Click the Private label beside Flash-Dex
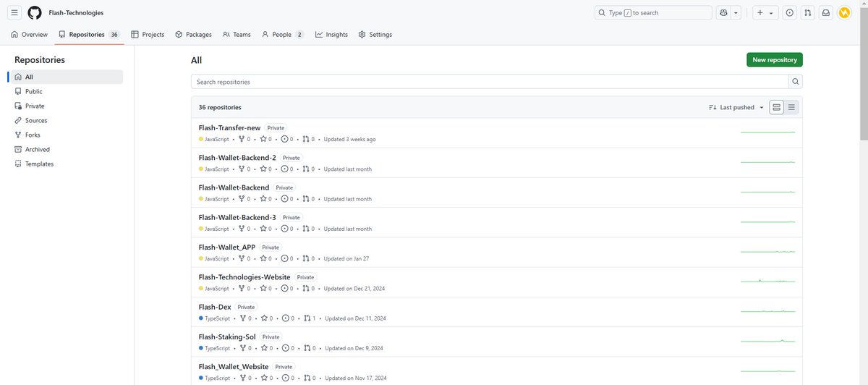 [247, 307]
